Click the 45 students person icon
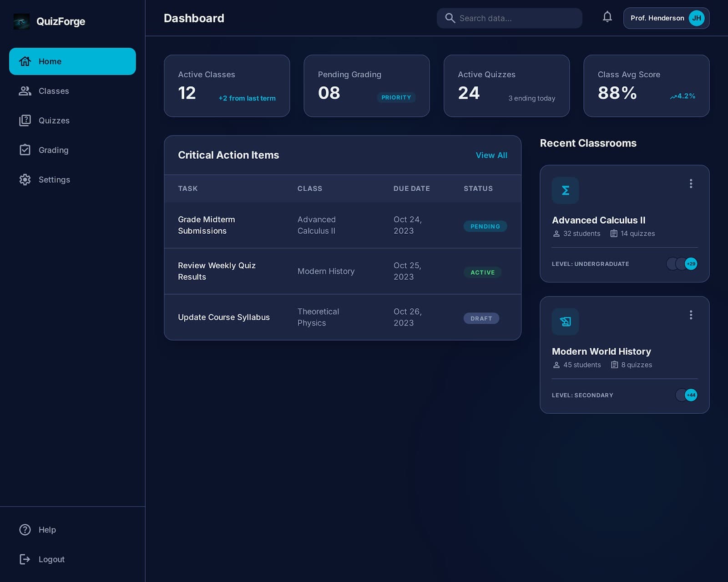The height and width of the screenshot is (582, 728). (x=556, y=365)
